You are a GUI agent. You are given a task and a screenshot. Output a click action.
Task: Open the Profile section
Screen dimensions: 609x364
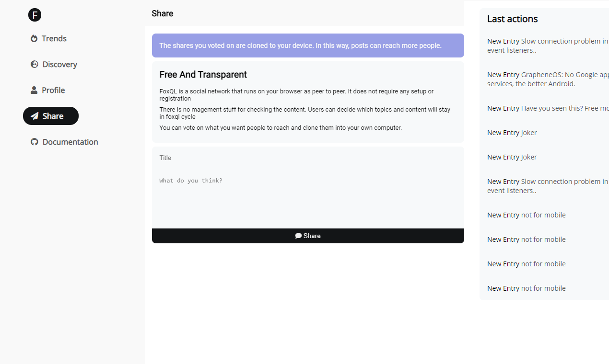pos(53,90)
